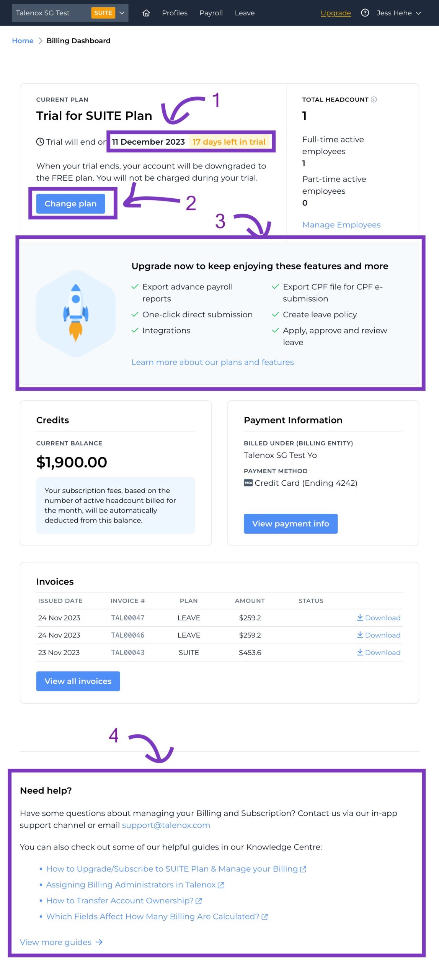
Task: Click the download icon for SUITE invoice TAL00043
Action: [x=360, y=652]
